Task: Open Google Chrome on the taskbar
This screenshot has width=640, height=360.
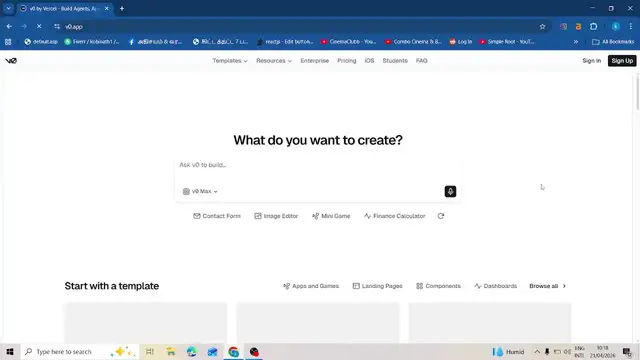Action: (x=233, y=351)
